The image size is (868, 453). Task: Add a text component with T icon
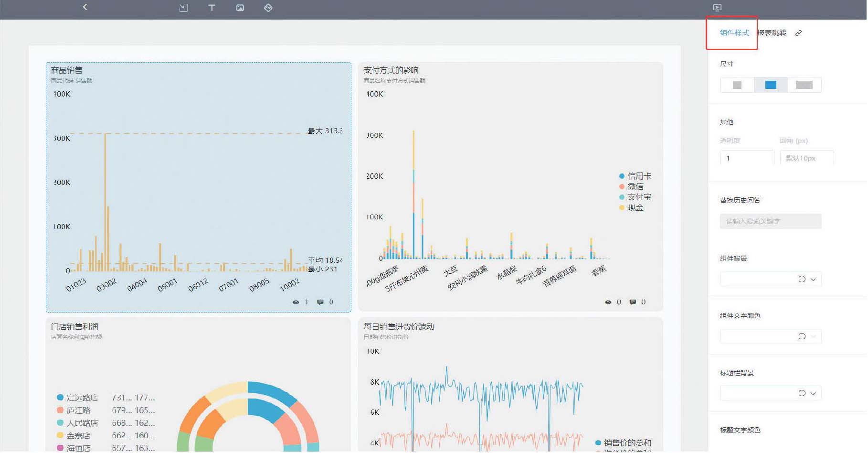coord(212,8)
